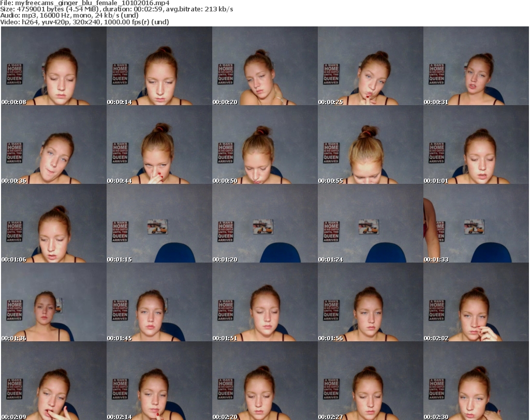Open the frame stamped 00:01:24

coord(370,224)
